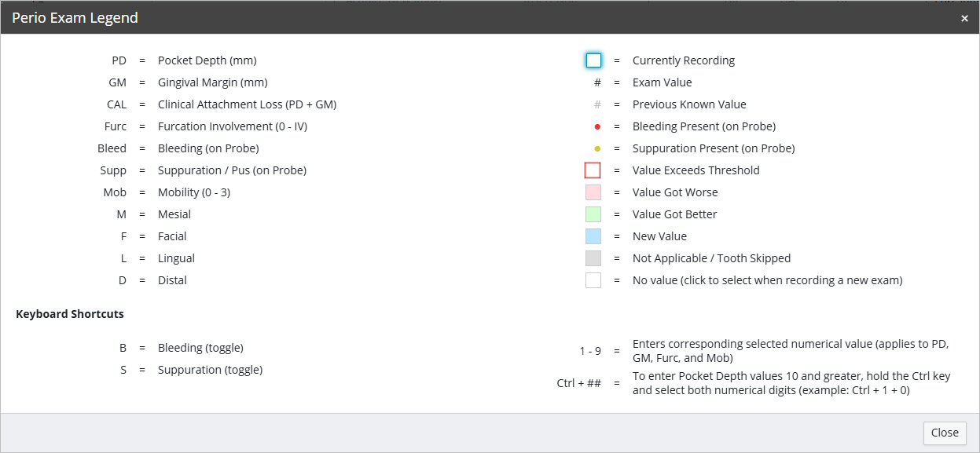Screen dimensions: 980x453
Task: Click the Clinical Attachment Loss definition text
Action: point(247,104)
